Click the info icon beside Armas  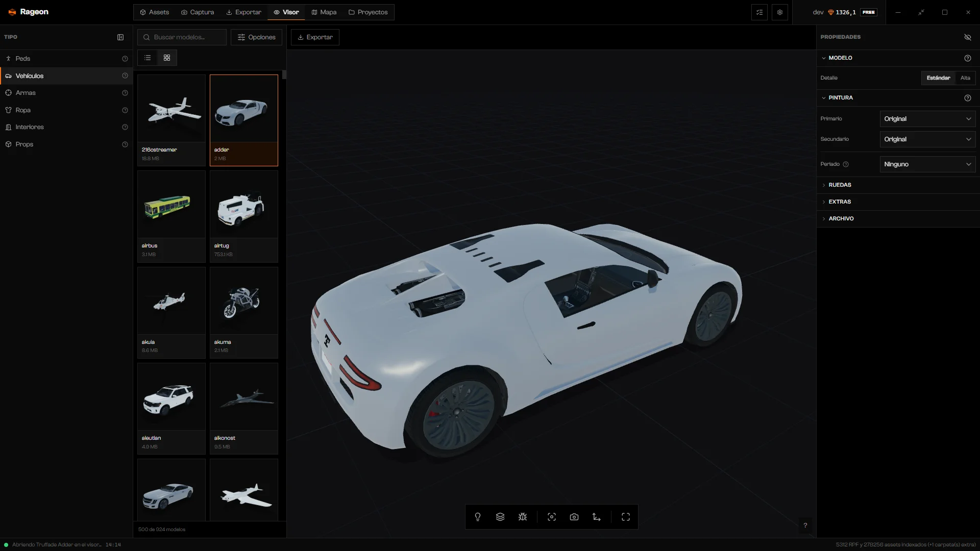tap(125, 93)
